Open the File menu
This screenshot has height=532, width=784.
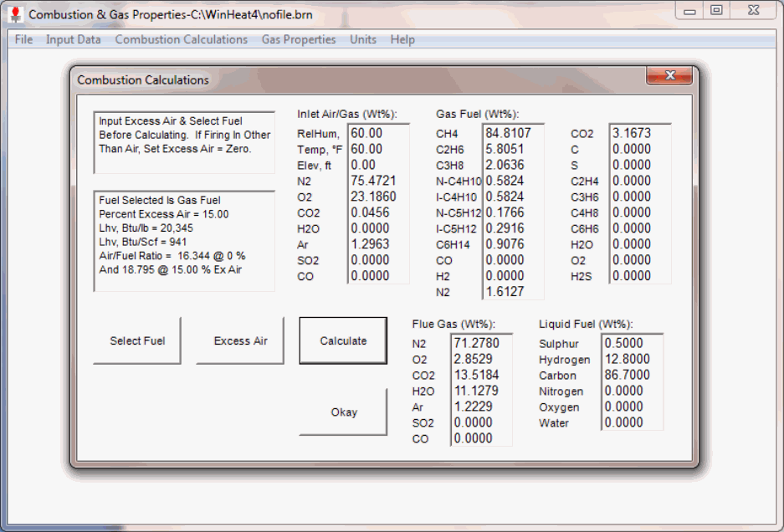click(23, 39)
